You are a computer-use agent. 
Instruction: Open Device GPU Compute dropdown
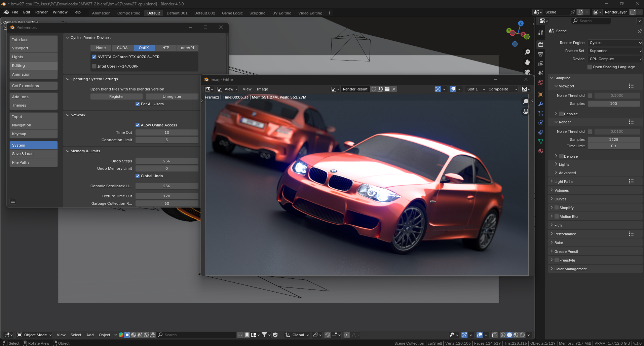[615, 59]
